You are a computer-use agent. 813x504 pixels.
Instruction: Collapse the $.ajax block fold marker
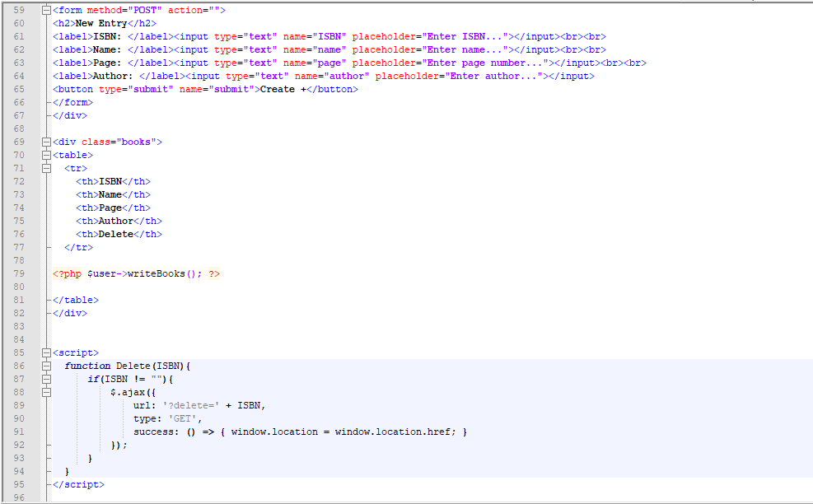[x=46, y=393]
